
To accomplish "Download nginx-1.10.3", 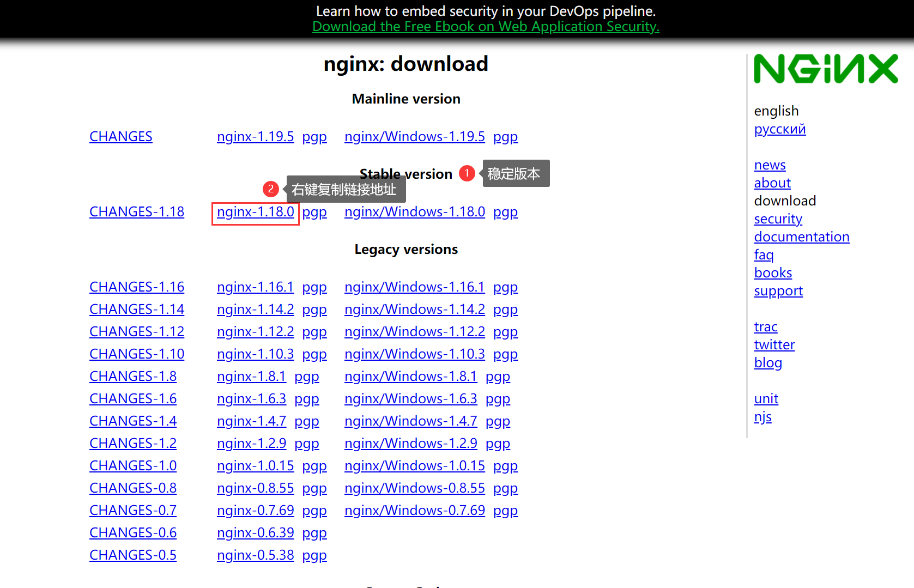I will click(255, 354).
